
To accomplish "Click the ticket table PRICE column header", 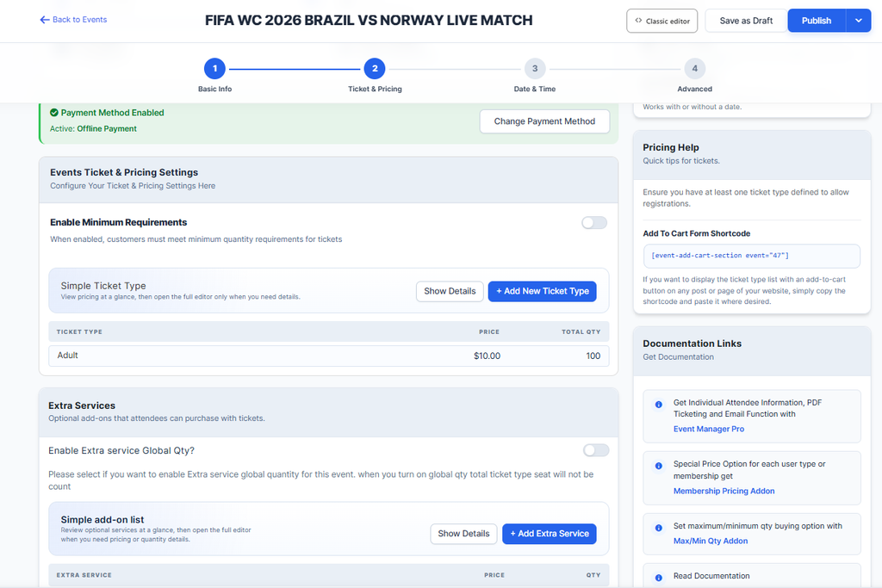I will [x=489, y=331].
